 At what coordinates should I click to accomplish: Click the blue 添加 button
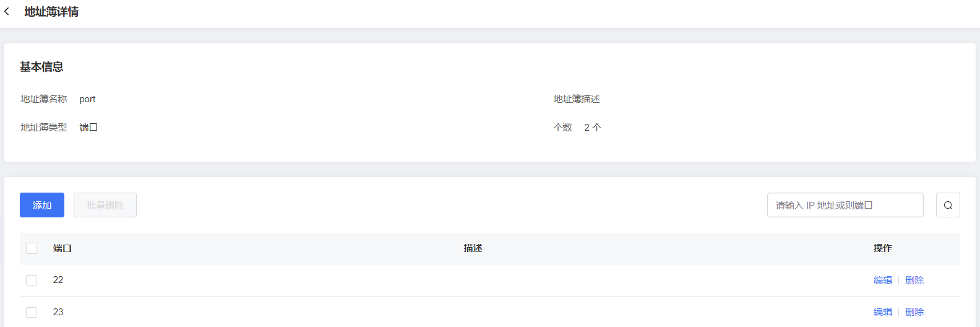42,205
